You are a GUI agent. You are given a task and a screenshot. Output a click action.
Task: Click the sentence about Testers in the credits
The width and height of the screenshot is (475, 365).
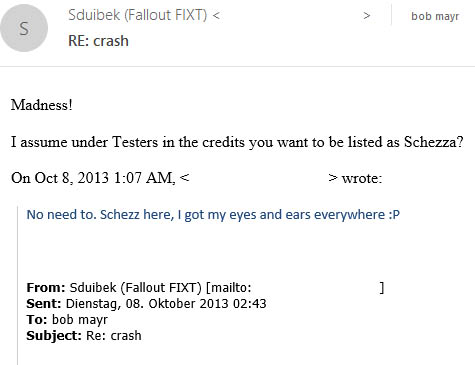237,142
